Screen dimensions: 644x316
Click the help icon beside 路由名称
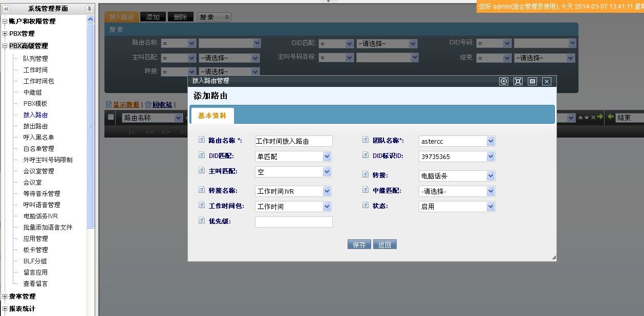(x=201, y=140)
